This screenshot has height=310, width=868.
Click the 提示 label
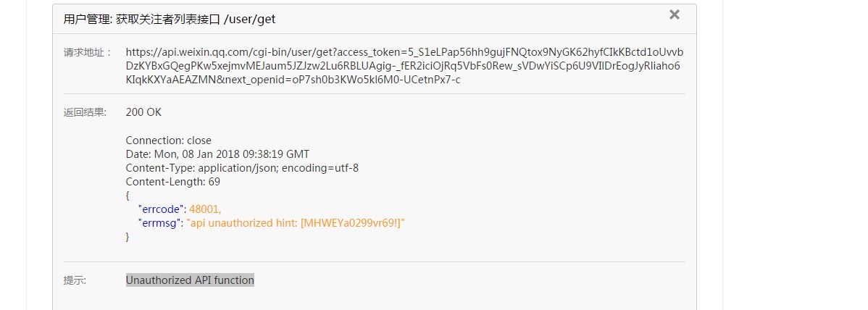[75, 280]
